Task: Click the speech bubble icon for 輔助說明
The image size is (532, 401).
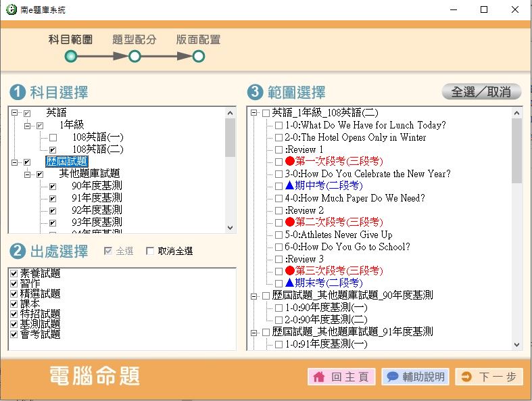Action: click(392, 377)
